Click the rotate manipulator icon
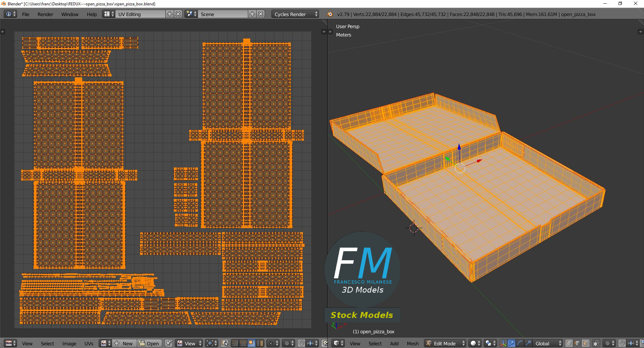This screenshot has width=644, height=348. [520, 343]
